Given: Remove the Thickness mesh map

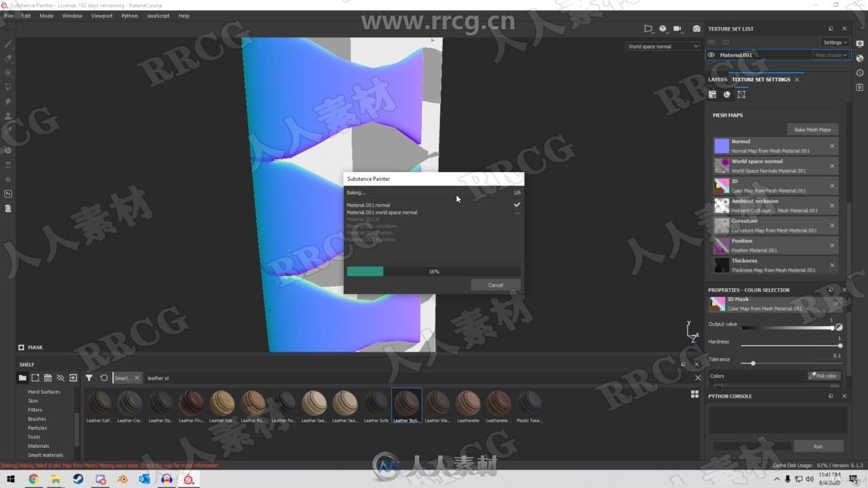Looking at the screenshot, I should [832, 265].
